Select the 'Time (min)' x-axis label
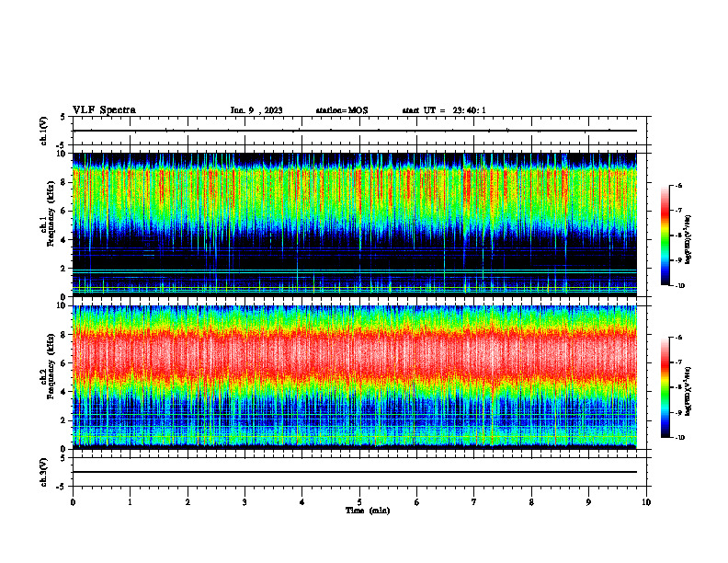This screenshot has width=728, height=563. coord(368,511)
